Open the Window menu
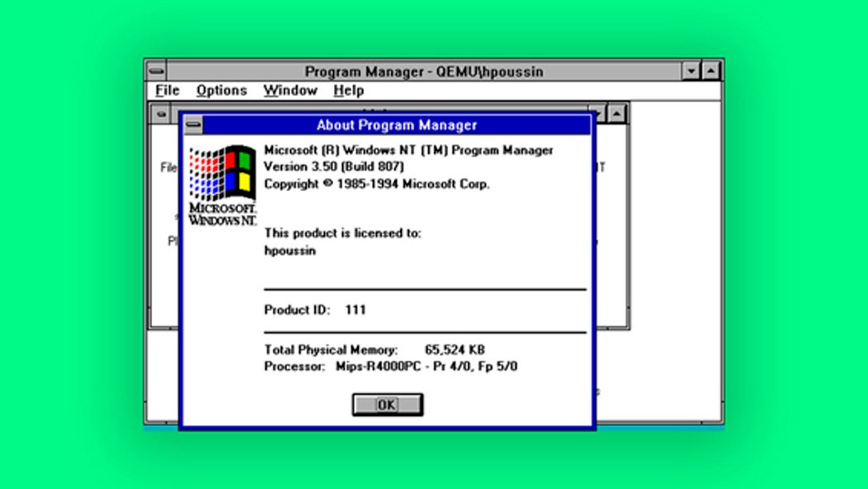The width and height of the screenshot is (868, 489). 290,90
